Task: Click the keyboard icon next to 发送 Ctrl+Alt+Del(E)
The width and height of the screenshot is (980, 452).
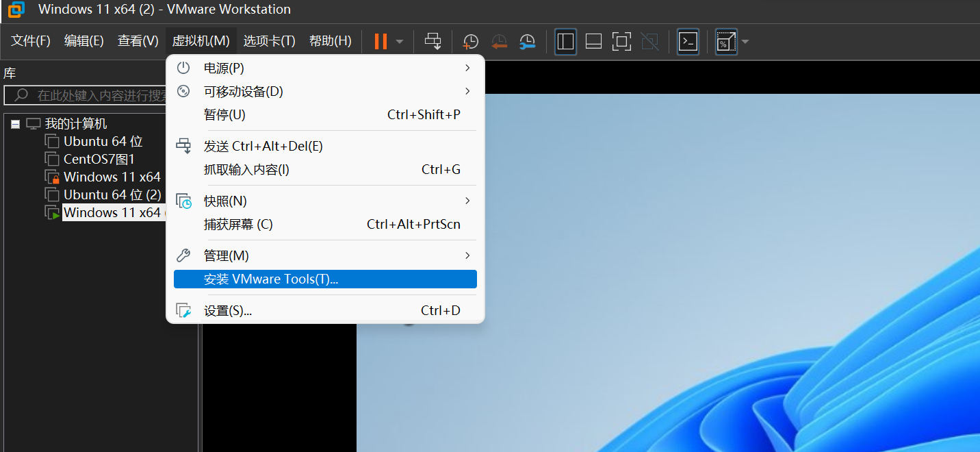Action: (184, 145)
